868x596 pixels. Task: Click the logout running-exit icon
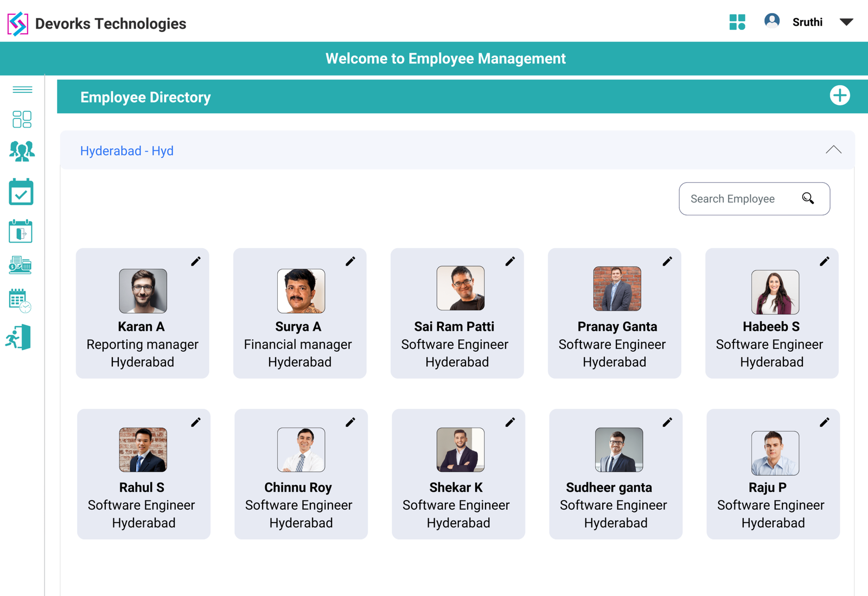[20, 338]
